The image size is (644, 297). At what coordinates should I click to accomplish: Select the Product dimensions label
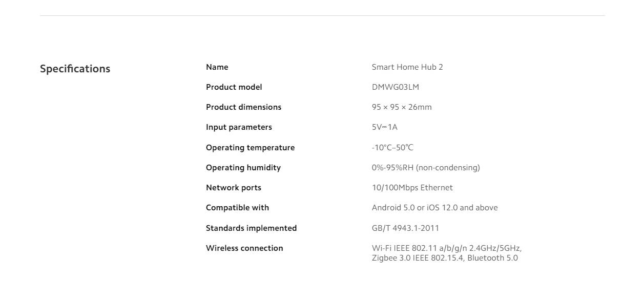[x=244, y=107]
